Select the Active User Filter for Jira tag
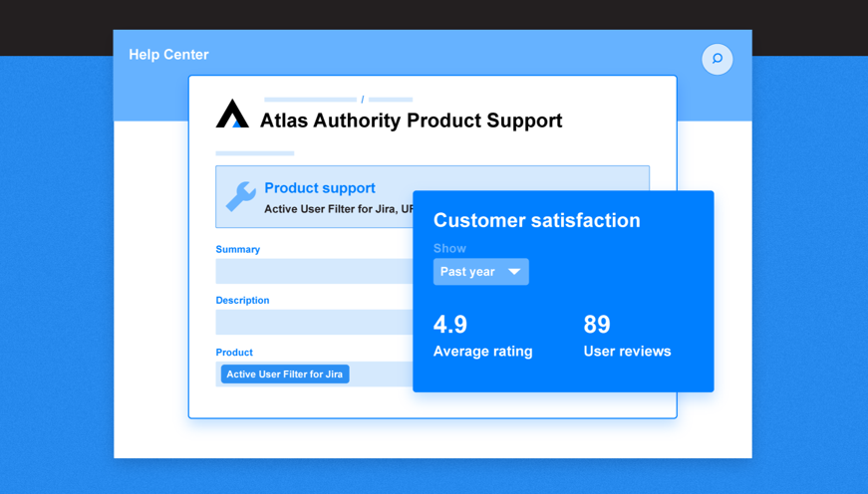This screenshot has height=494, width=868. pyautogui.click(x=285, y=374)
